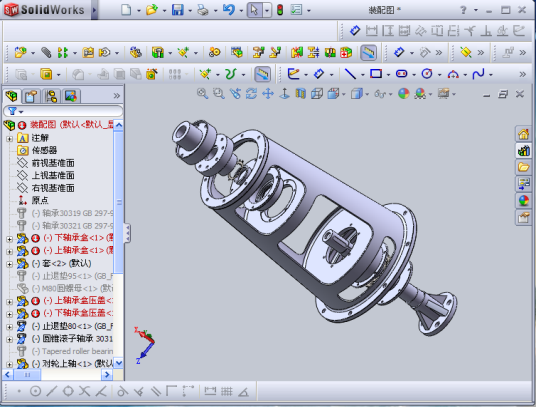Click the panel collapse handle

point(127,233)
